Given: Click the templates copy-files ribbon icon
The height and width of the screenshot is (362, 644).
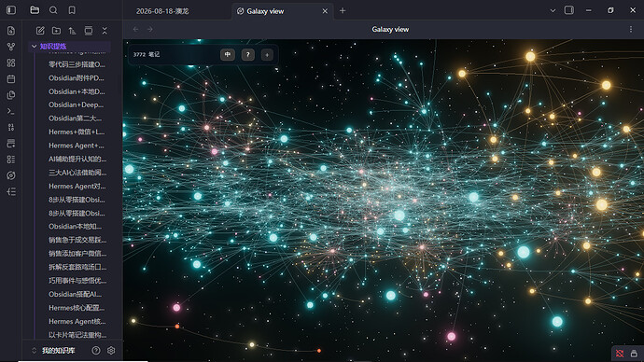Looking at the screenshot, I should point(11,95).
